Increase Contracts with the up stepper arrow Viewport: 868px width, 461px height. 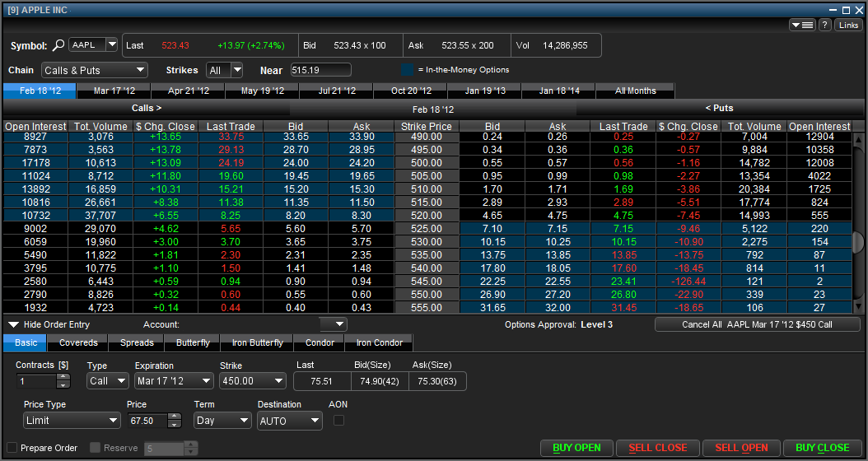click(x=63, y=377)
